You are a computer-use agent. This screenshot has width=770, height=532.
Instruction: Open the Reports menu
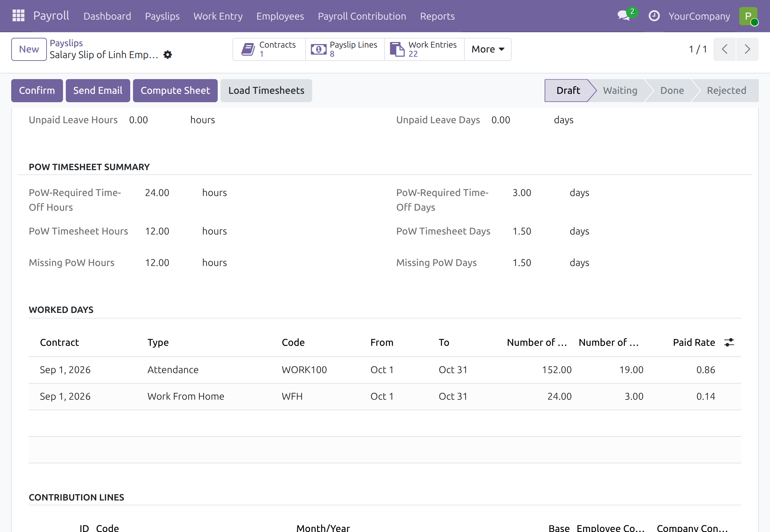pyautogui.click(x=437, y=16)
